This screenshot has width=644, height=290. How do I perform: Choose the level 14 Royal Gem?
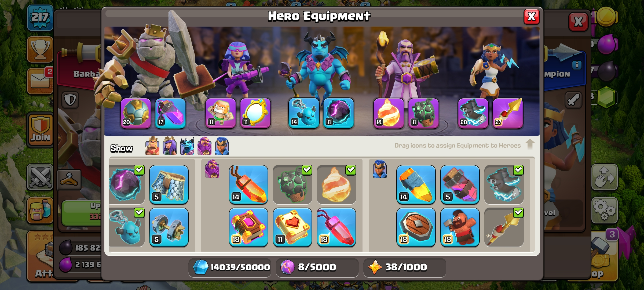pyautogui.click(x=416, y=184)
